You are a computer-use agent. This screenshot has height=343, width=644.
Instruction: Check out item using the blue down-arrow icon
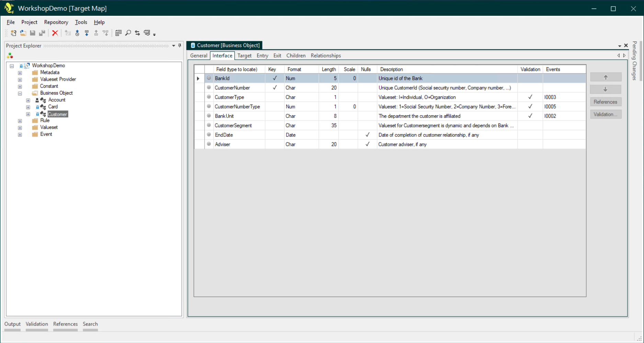pyautogui.click(x=87, y=33)
